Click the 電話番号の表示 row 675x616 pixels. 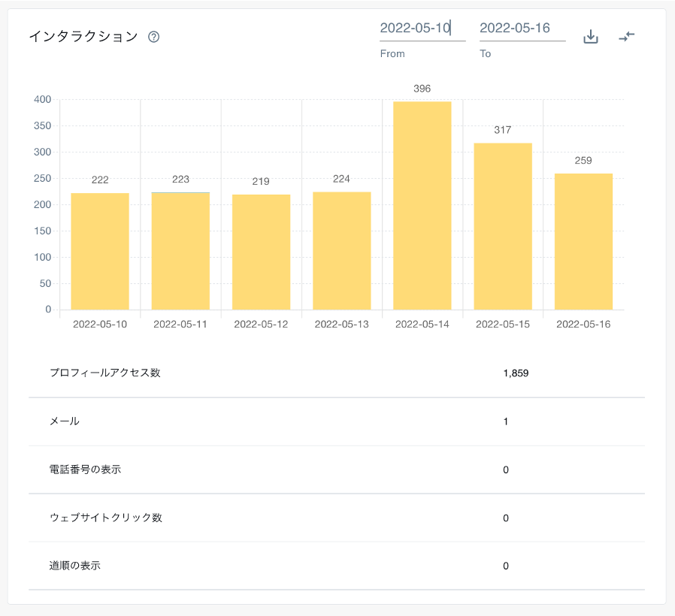point(85,470)
